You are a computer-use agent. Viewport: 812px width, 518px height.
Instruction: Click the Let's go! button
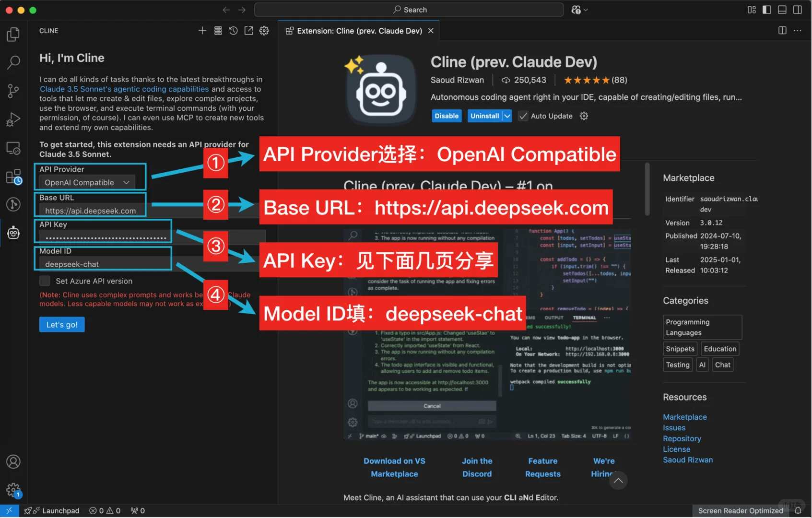click(61, 324)
